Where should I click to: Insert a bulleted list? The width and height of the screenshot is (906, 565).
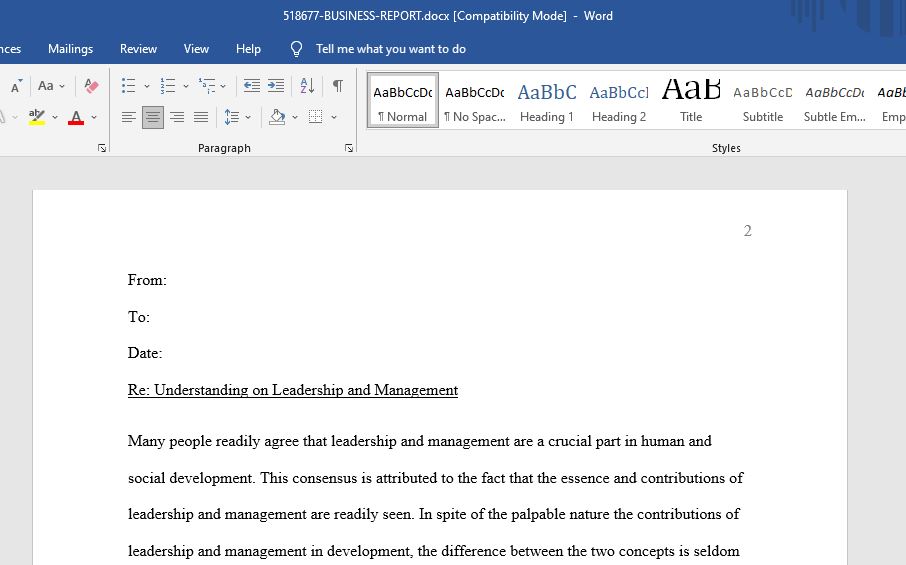pos(128,86)
